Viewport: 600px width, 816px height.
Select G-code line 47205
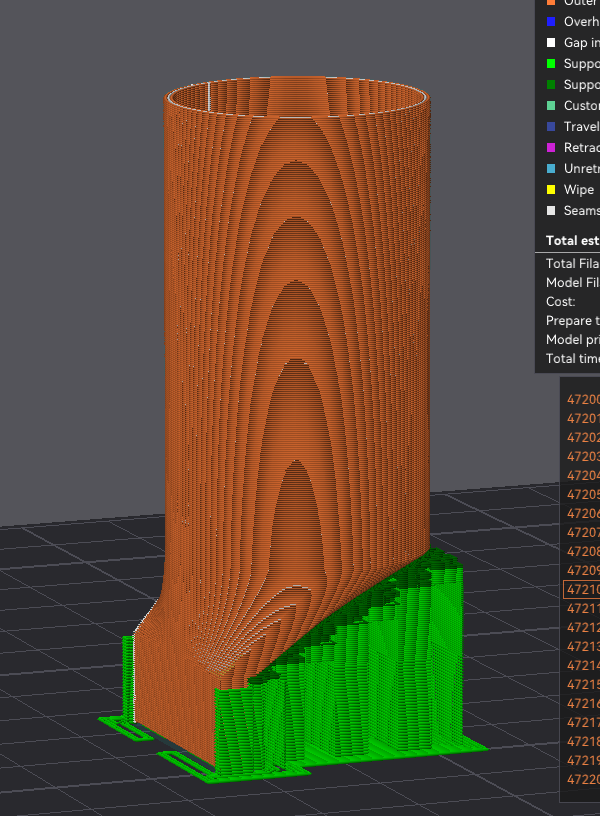(x=583, y=494)
